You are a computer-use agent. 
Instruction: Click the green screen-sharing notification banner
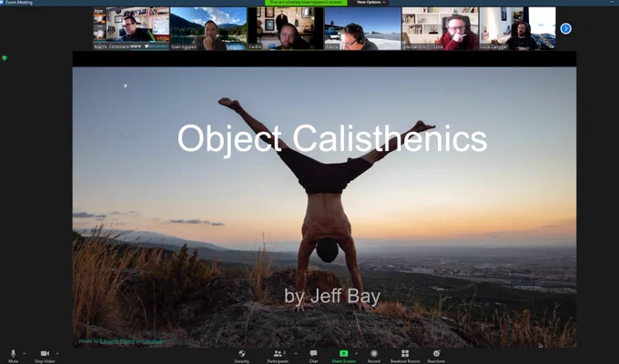[x=306, y=3]
